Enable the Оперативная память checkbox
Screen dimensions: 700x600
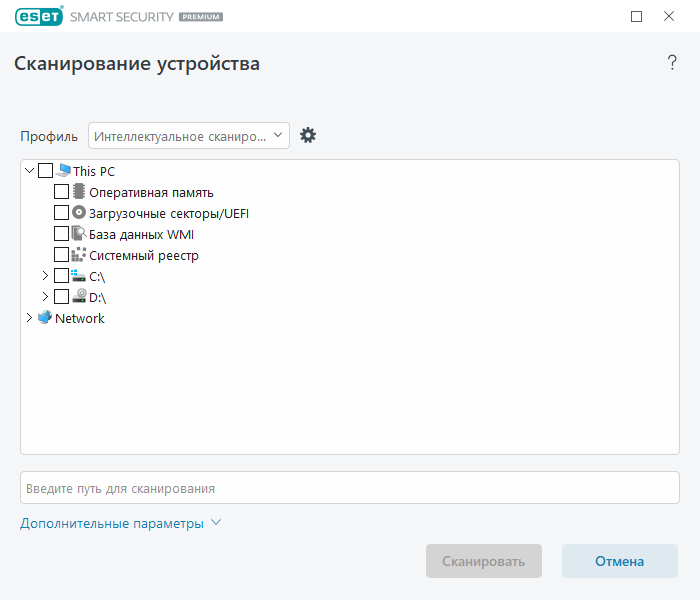tap(62, 192)
